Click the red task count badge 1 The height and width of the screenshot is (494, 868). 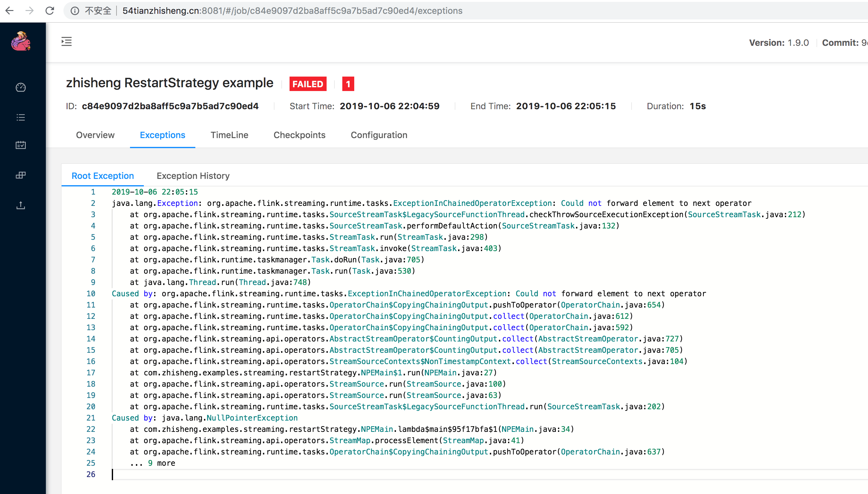tap(348, 84)
